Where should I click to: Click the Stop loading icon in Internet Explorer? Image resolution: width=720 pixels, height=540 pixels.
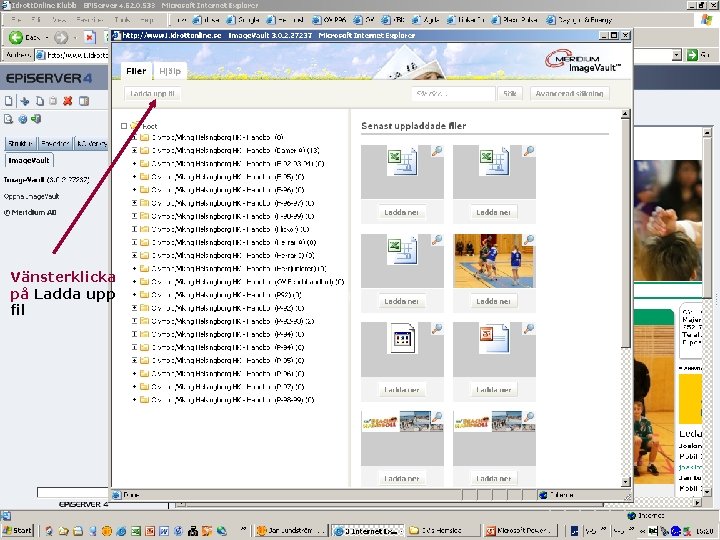pyautogui.click(x=90, y=37)
